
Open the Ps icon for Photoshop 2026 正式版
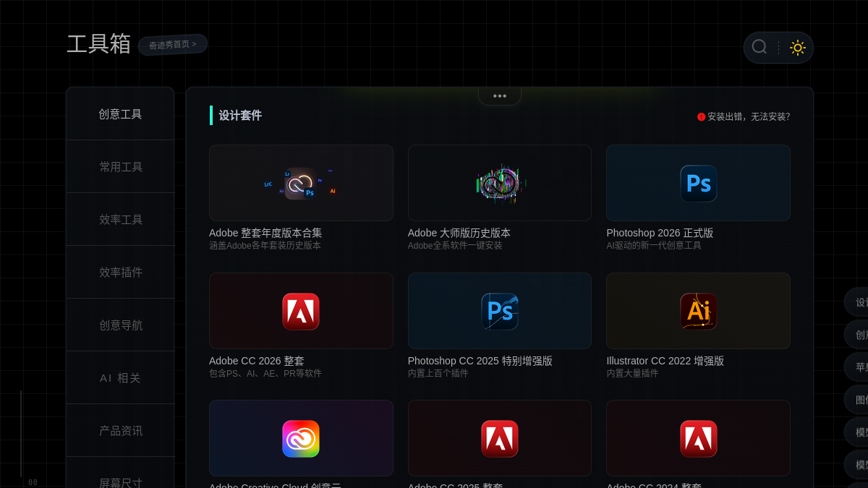click(x=698, y=183)
